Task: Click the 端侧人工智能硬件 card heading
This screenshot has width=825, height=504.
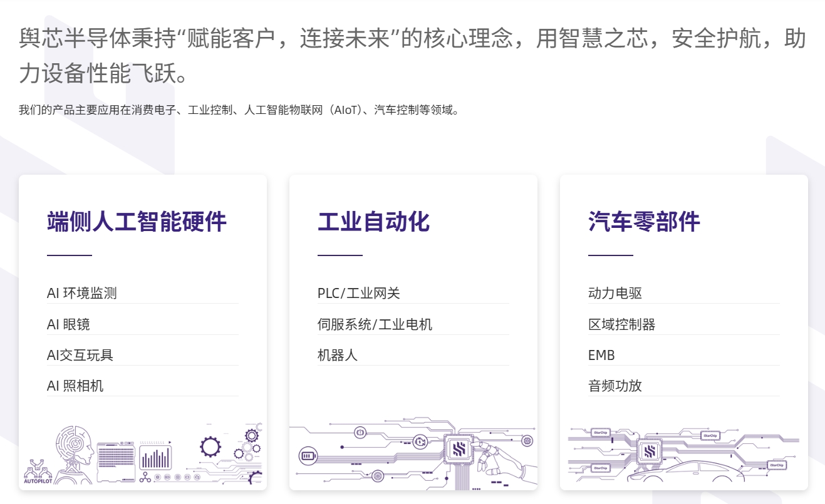Action: 137,222
